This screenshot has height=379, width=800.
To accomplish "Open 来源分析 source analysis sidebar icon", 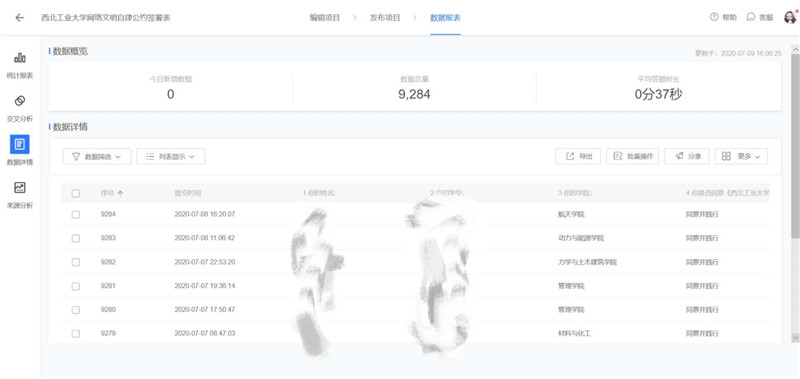I will click(x=20, y=188).
